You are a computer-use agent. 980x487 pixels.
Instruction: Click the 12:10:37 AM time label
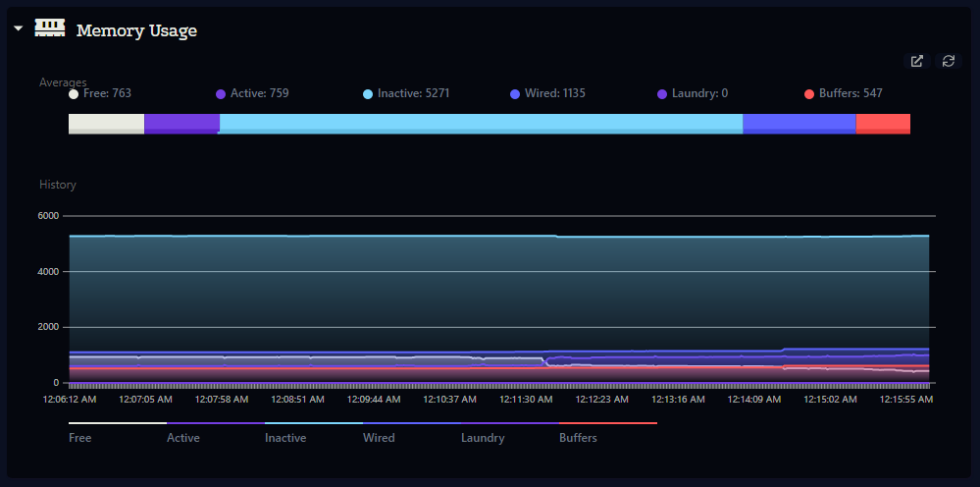tap(450, 400)
